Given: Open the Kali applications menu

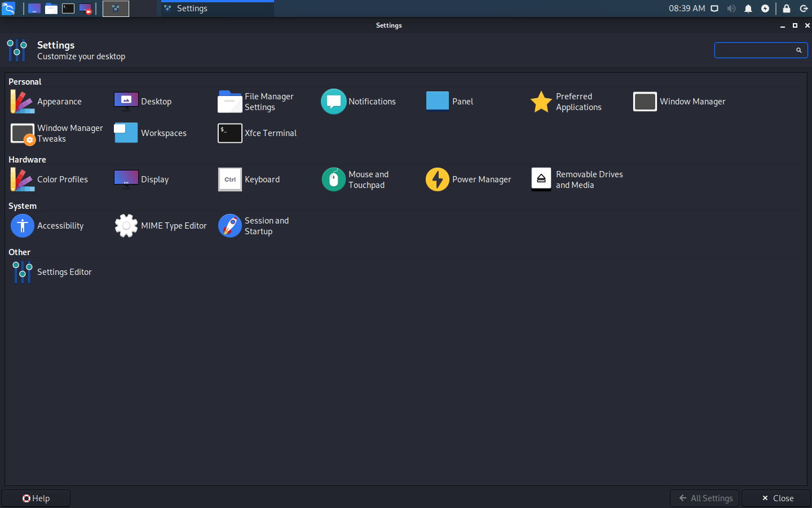Looking at the screenshot, I should tap(8, 8).
